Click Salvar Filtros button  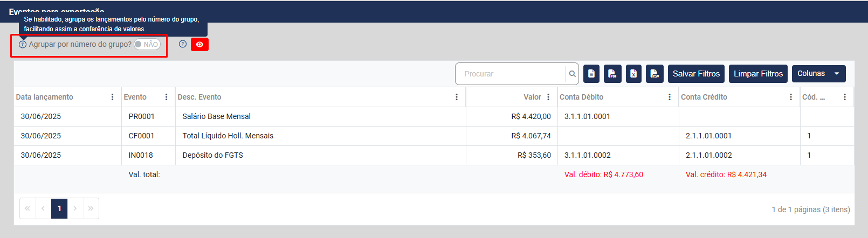tap(696, 74)
